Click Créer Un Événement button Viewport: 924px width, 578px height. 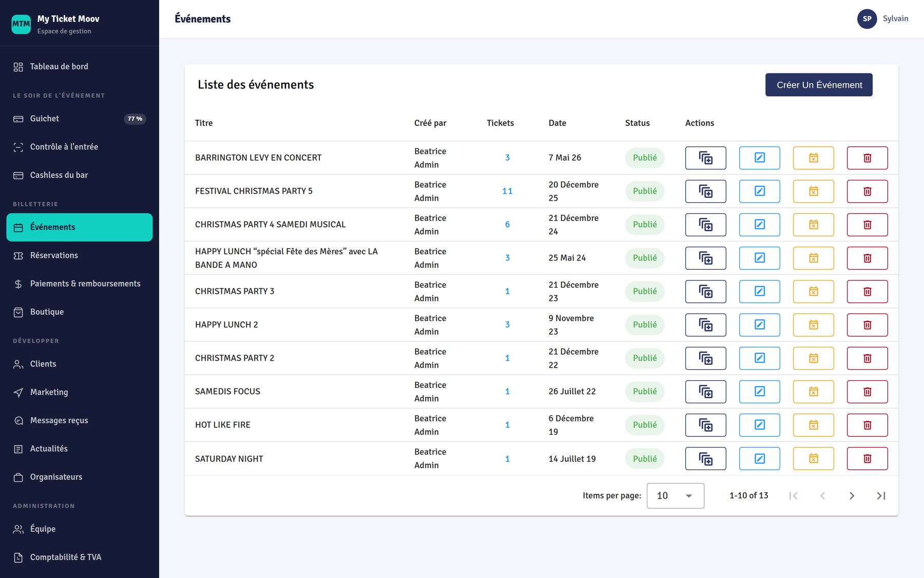[x=819, y=85]
